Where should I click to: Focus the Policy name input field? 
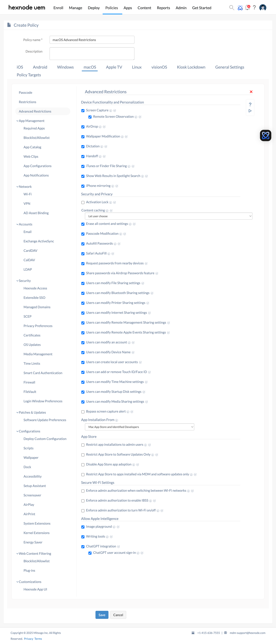(x=92, y=40)
